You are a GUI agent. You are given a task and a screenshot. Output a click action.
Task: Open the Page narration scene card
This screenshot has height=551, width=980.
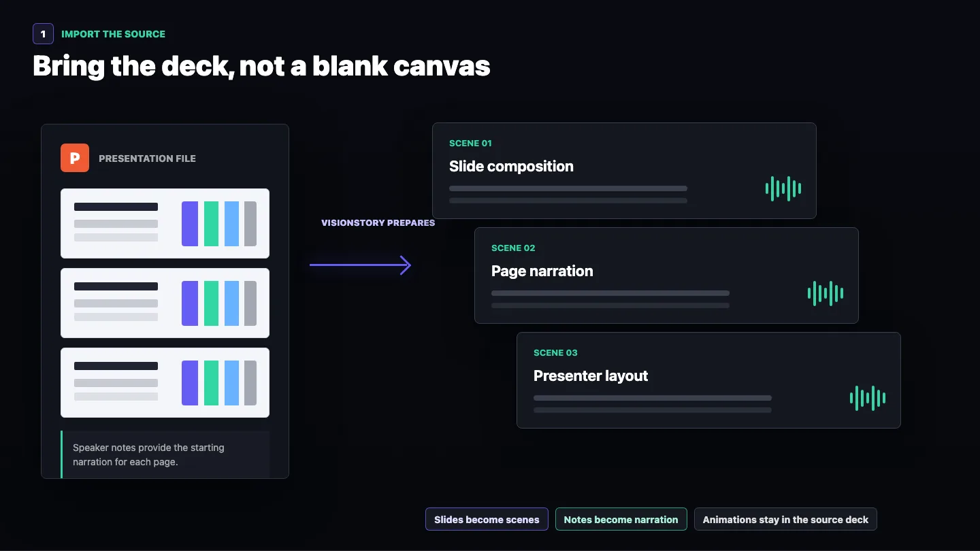(666, 275)
